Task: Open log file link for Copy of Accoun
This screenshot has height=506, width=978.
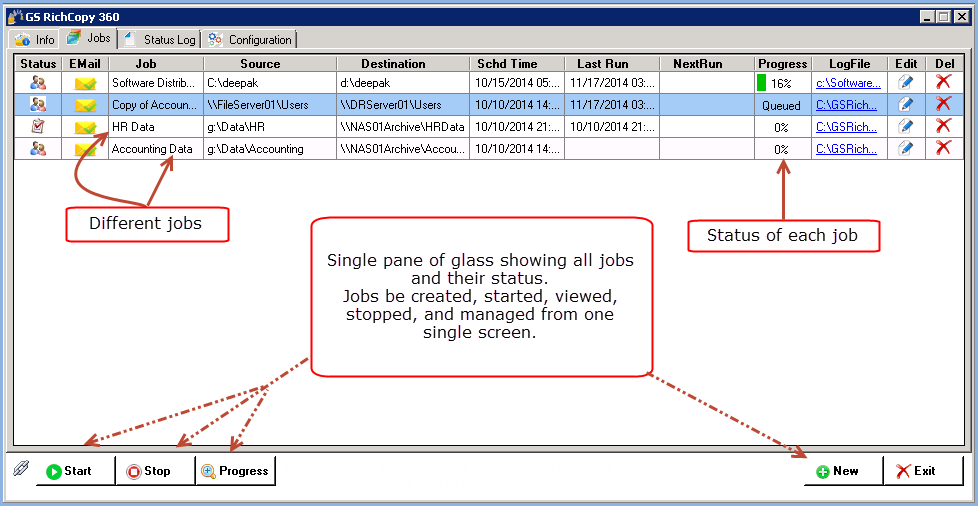Action: [x=847, y=105]
